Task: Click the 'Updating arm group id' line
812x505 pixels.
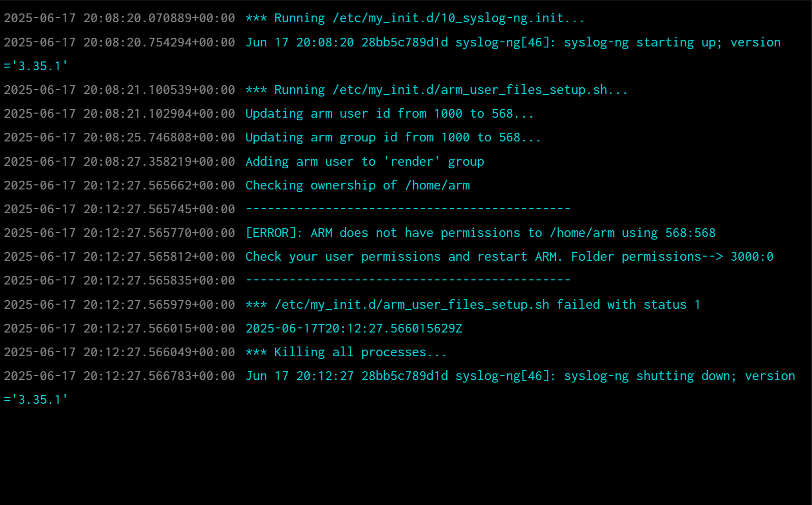Action: pyautogui.click(x=393, y=137)
